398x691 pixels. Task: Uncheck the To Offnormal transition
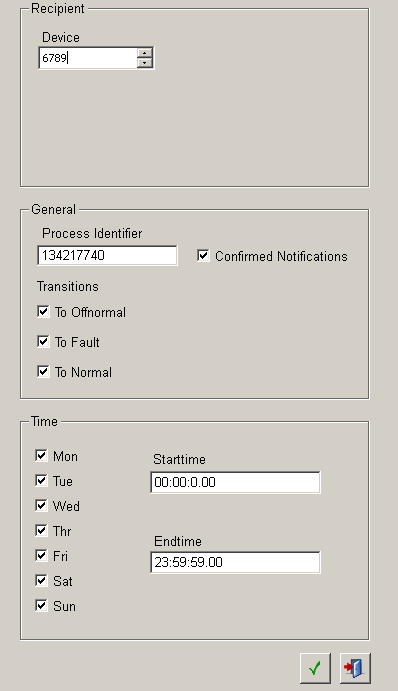tap(43, 312)
